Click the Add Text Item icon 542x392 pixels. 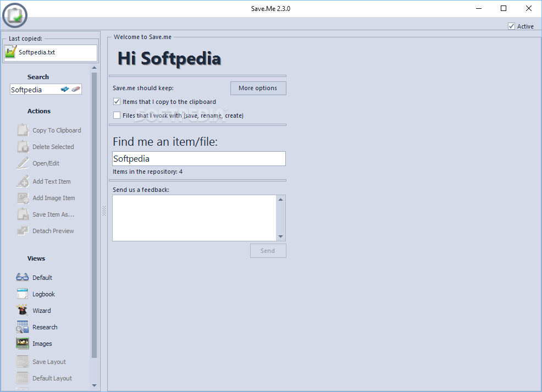(x=23, y=181)
